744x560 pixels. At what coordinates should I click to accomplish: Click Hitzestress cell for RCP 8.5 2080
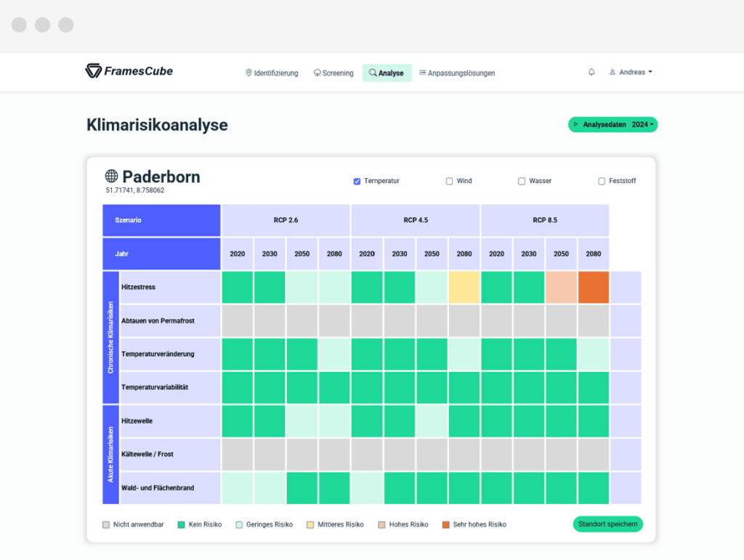(594, 288)
